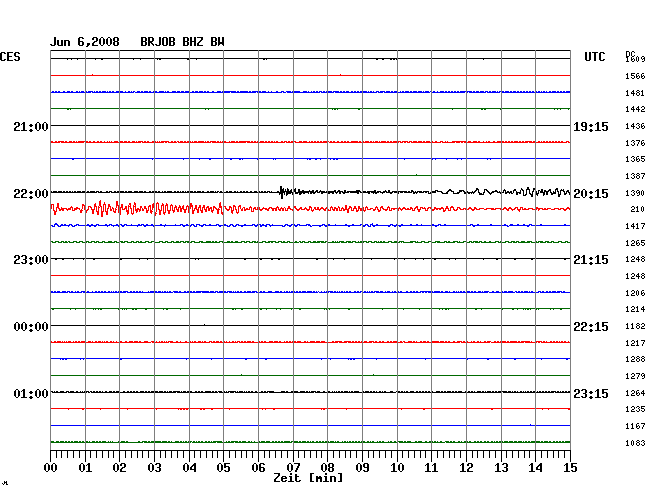Click the x-axis minute label '12'
The height and width of the screenshot is (494, 650).
click(x=466, y=467)
